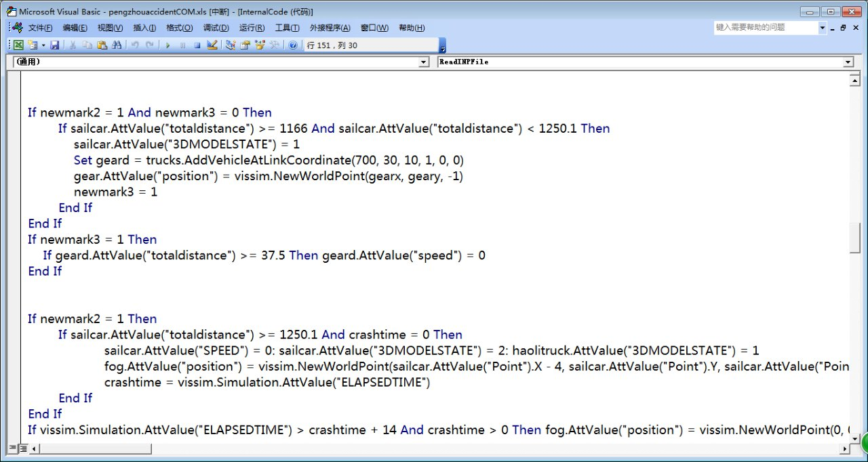Open the 工具(T) menu

pos(288,28)
